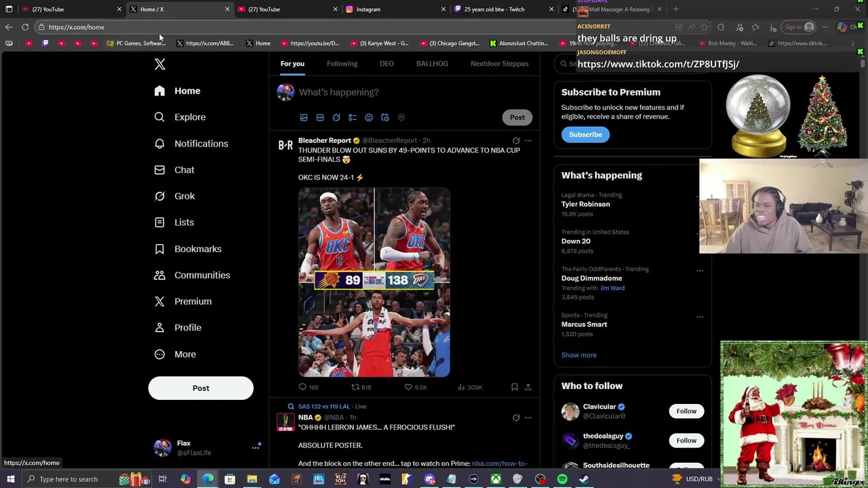Go to Lists in the sidebar
This screenshot has height=488, width=868.
[x=174, y=222]
